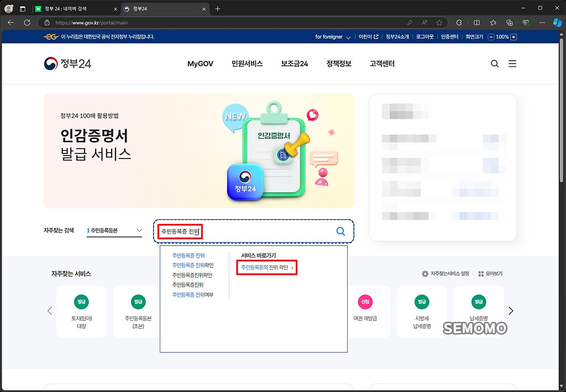The image size is (566, 392).
Task: Add a new browser tab
Action: click(x=217, y=9)
